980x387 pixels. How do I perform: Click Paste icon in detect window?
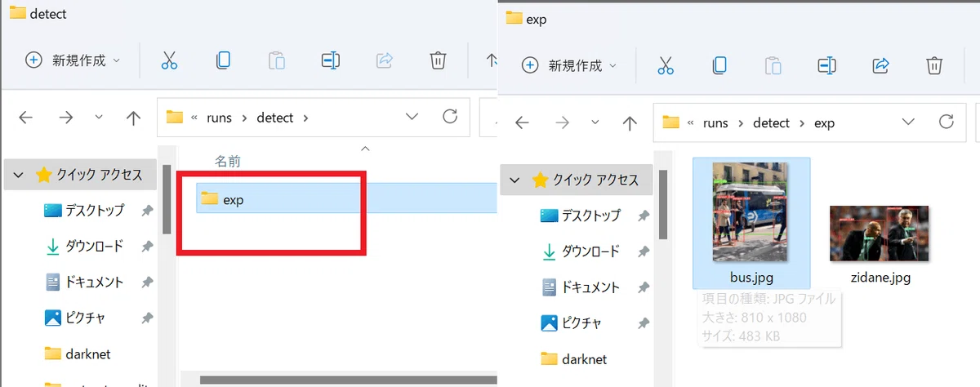click(277, 60)
